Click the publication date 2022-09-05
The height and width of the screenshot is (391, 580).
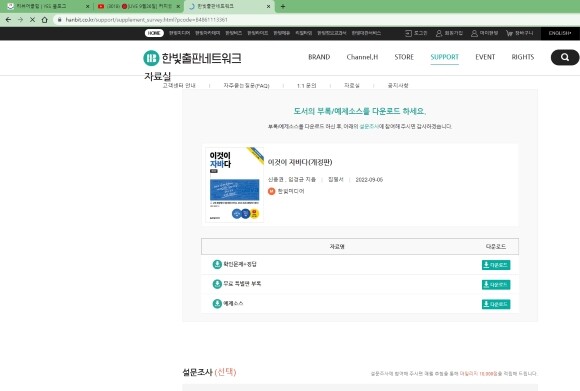pyautogui.click(x=369, y=180)
